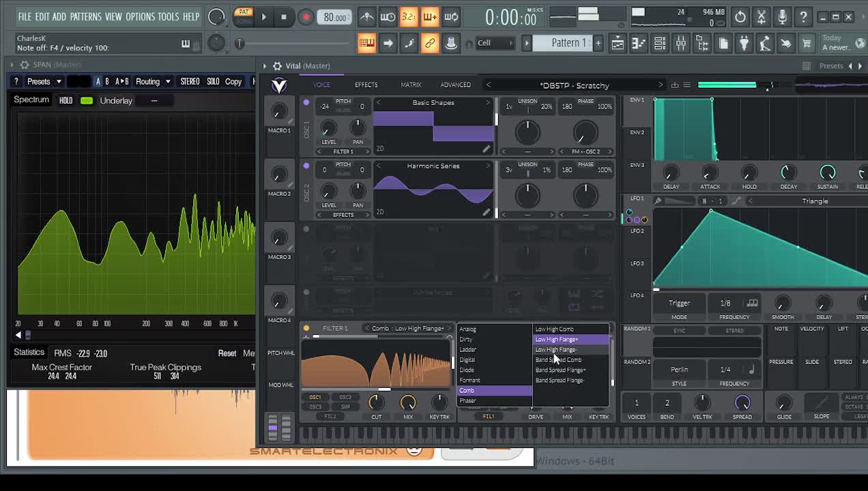
Task: Click the LFO 1 paint brush icon
Action: pyautogui.click(x=658, y=201)
